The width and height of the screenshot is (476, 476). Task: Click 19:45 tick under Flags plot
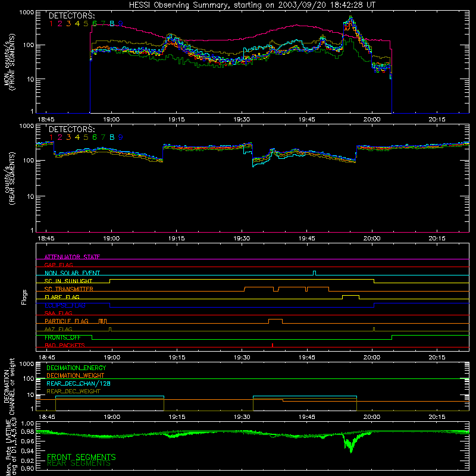307,358
